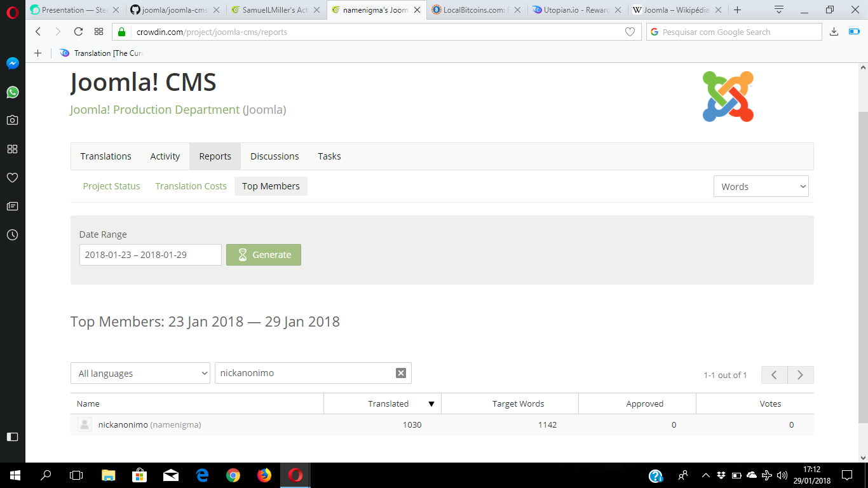Switch to the LocalBitcoins.com tab
868x488 pixels.
(476, 10)
